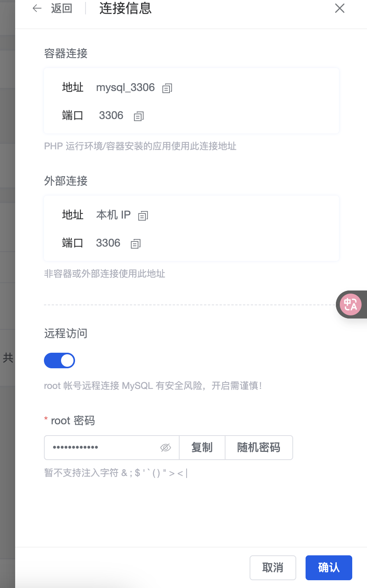Toggle the 远程访问 remote access switch
This screenshot has width=367, height=588.
[x=59, y=360]
